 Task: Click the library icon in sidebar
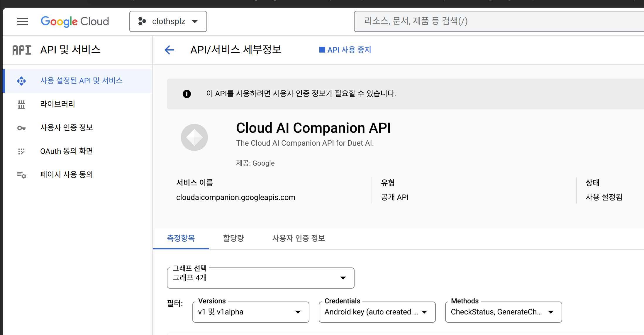pos(21,104)
